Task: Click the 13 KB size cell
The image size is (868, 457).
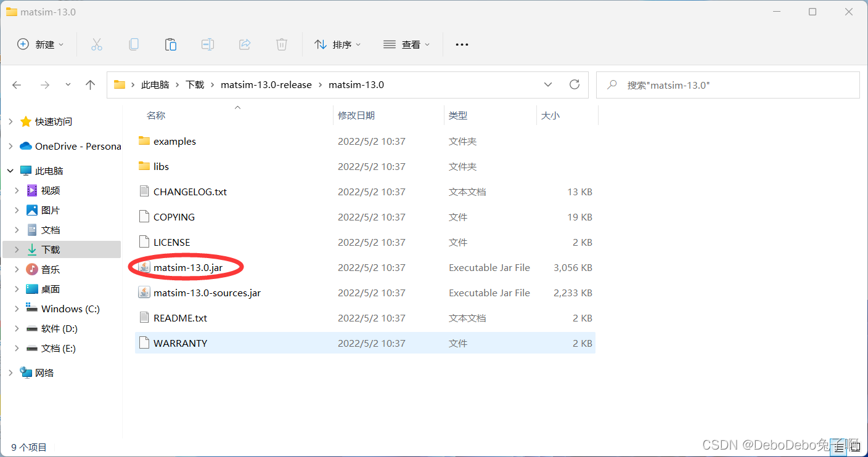Action: click(x=579, y=192)
